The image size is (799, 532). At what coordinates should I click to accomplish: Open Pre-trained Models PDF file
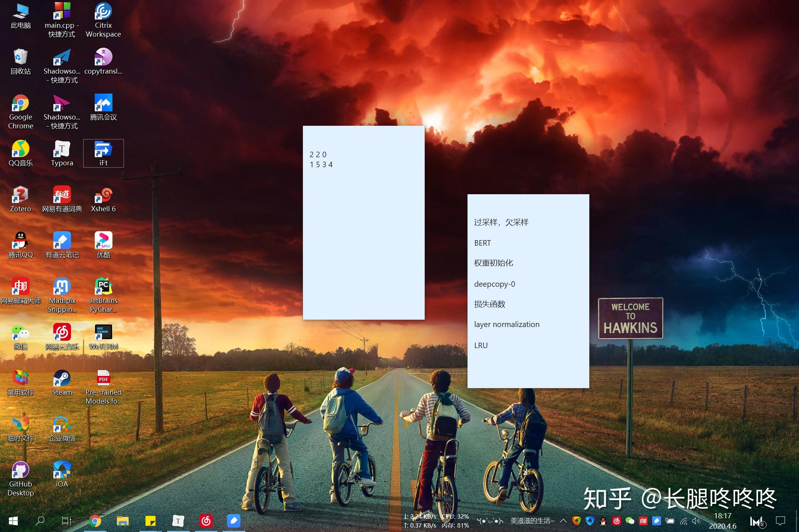tap(103, 387)
